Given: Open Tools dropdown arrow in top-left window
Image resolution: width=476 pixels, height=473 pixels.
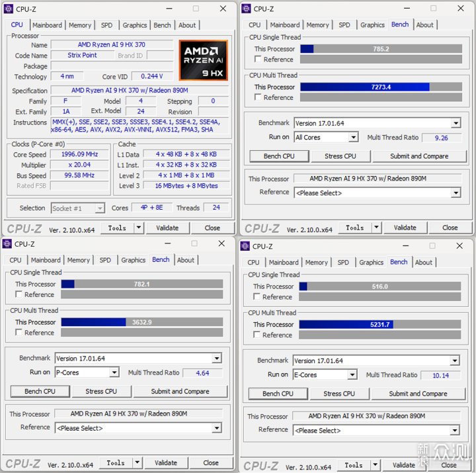Looking at the screenshot, I should [138, 228].
